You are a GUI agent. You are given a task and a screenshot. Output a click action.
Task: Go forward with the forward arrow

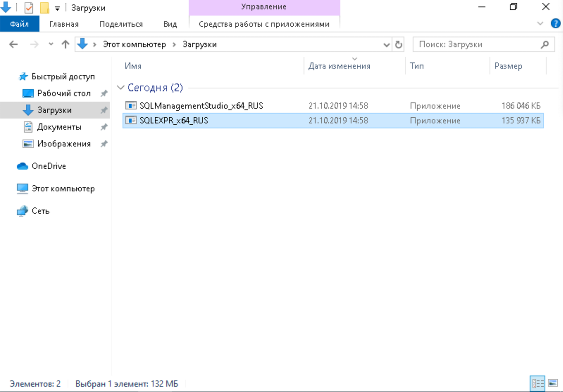click(x=34, y=45)
